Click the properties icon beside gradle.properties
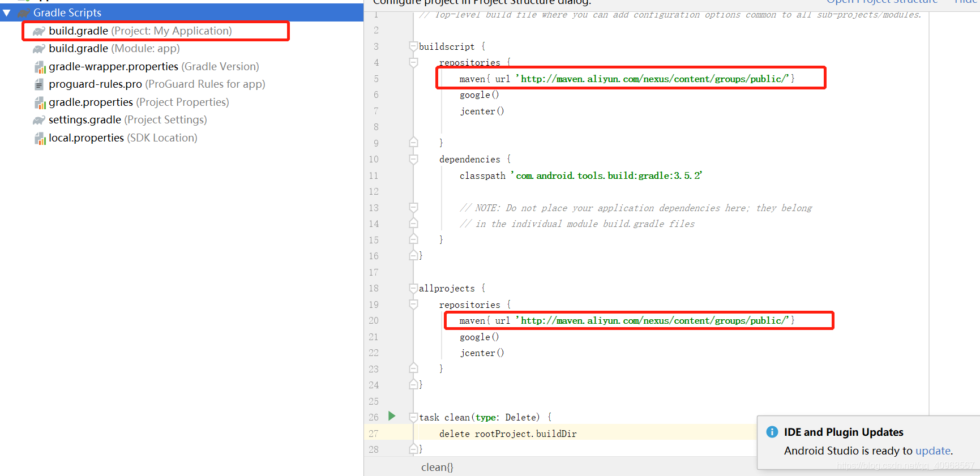Viewport: 980px width, 476px height. point(40,102)
